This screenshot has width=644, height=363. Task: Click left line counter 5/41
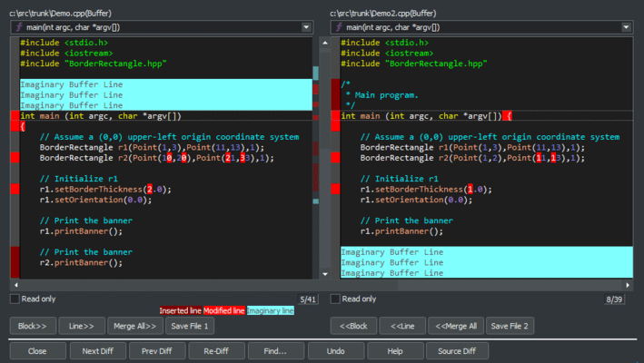click(308, 299)
